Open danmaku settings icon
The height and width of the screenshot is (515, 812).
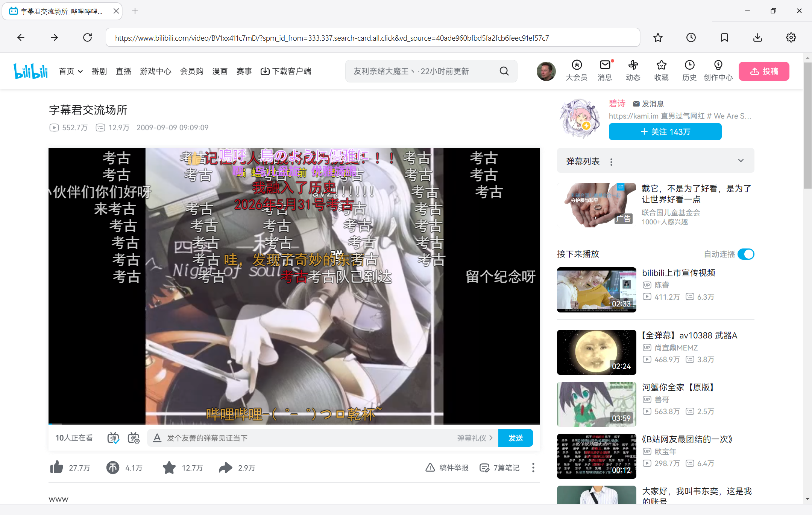(x=134, y=438)
